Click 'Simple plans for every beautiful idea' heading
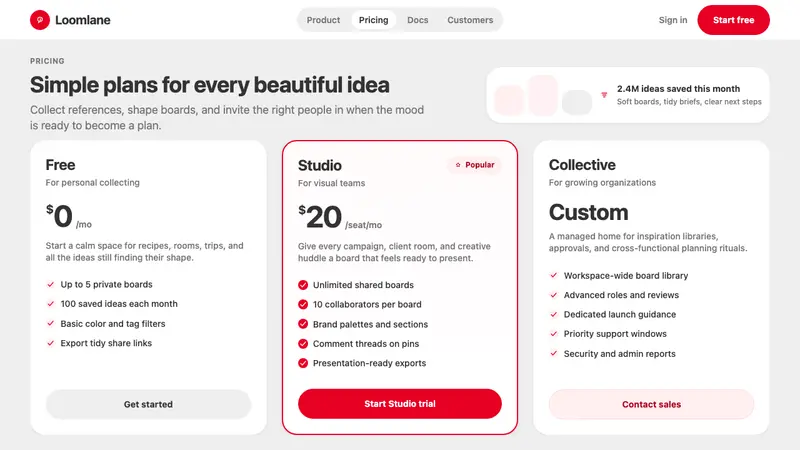 point(210,85)
